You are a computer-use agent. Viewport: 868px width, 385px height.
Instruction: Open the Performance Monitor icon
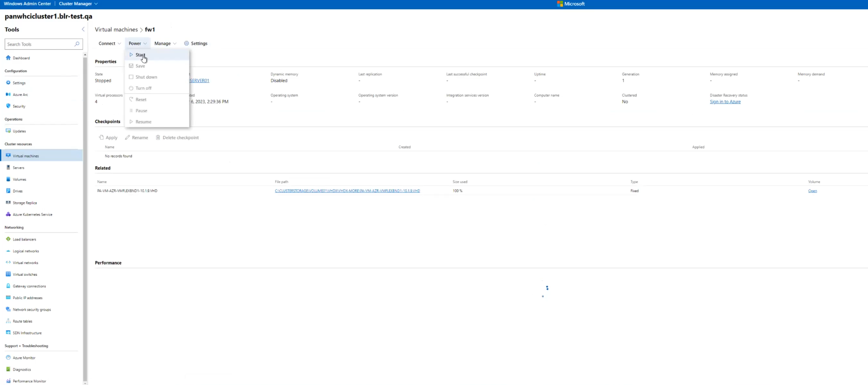[x=8, y=381]
